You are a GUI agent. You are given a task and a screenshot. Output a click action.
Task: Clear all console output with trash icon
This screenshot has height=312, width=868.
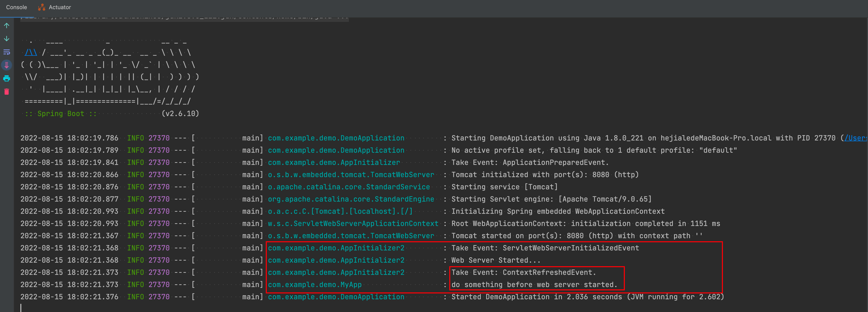click(7, 91)
